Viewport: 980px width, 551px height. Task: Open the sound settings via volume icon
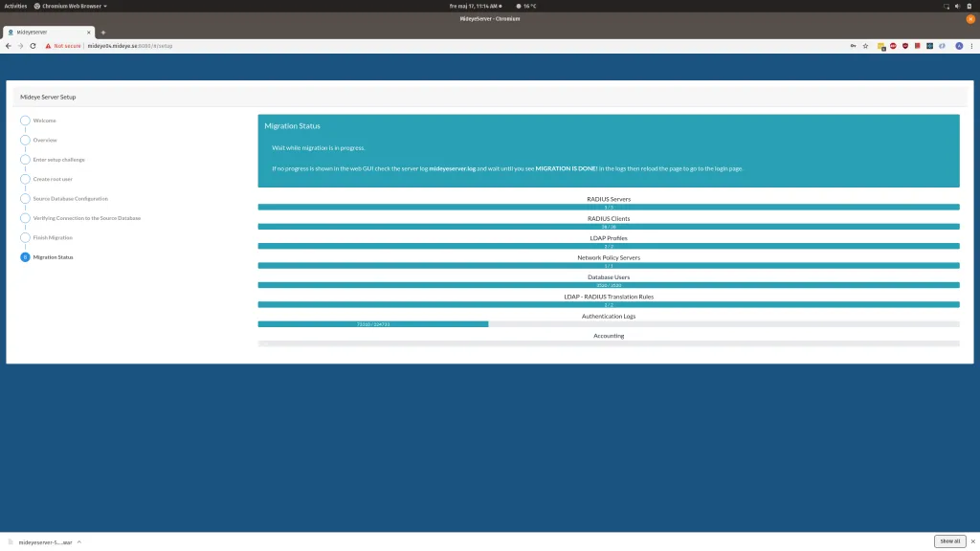tap(958, 5)
